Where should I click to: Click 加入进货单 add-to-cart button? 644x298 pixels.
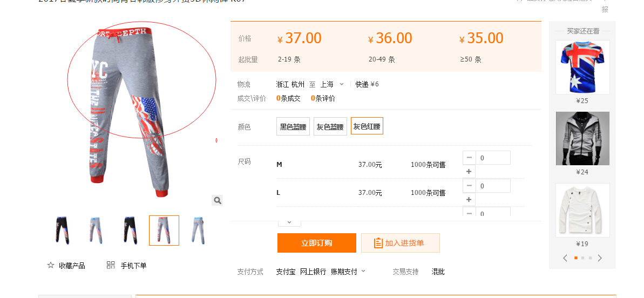coord(400,243)
